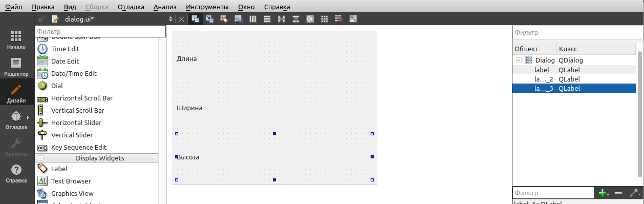Viewport: 644px width, 204px height.
Task: Open the Правка menu
Action: click(x=43, y=7)
